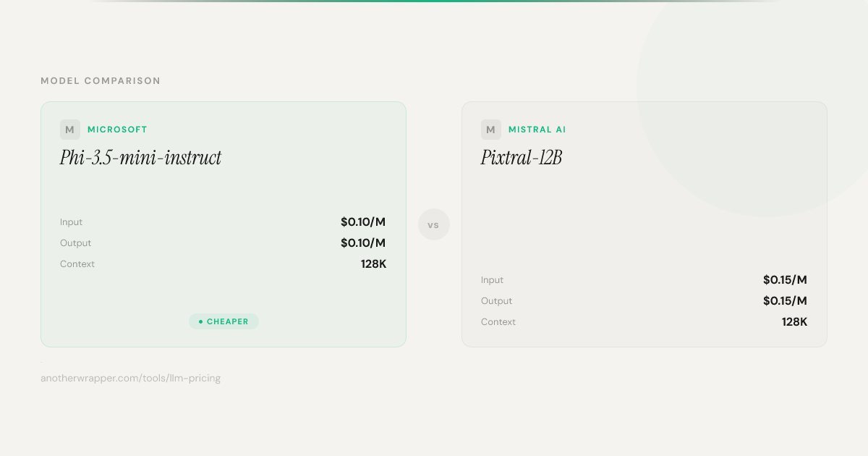Select Pixtral-12B input price $0.15/M
The width and height of the screenshot is (868, 456).
pyautogui.click(x=785, y=280)
